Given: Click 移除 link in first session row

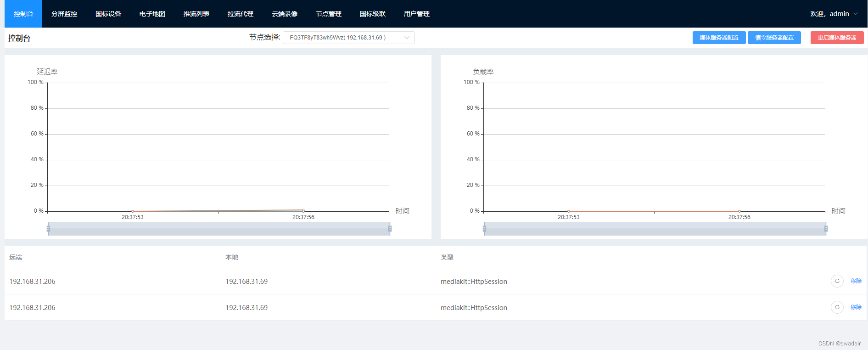Looking at the screenshot, I should [x=856, y=281].
